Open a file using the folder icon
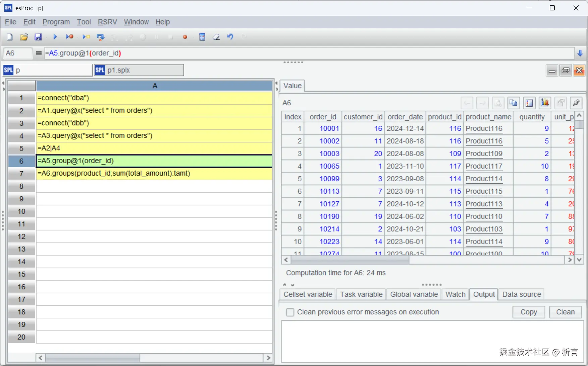The width and height of the screenshot is (588, 366). (x=24, y=37)
